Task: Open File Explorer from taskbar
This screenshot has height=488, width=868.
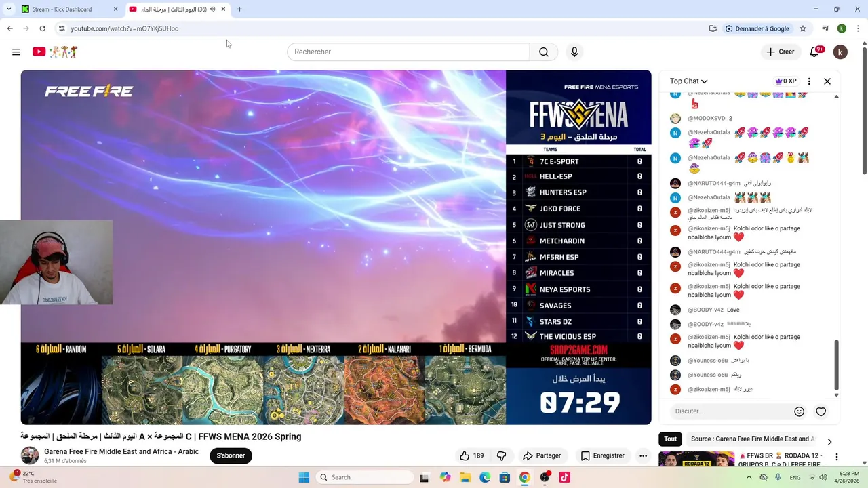Action: 465,477
